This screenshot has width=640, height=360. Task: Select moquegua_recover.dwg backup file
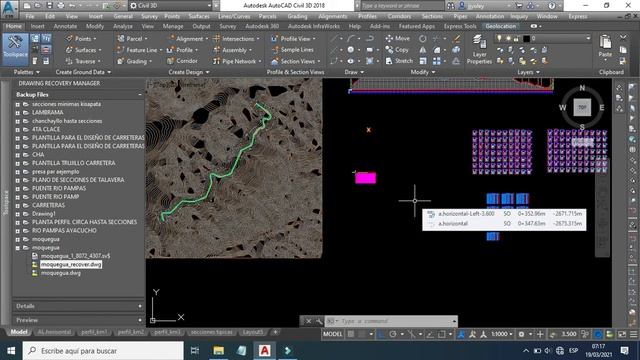tap(71, 264)
